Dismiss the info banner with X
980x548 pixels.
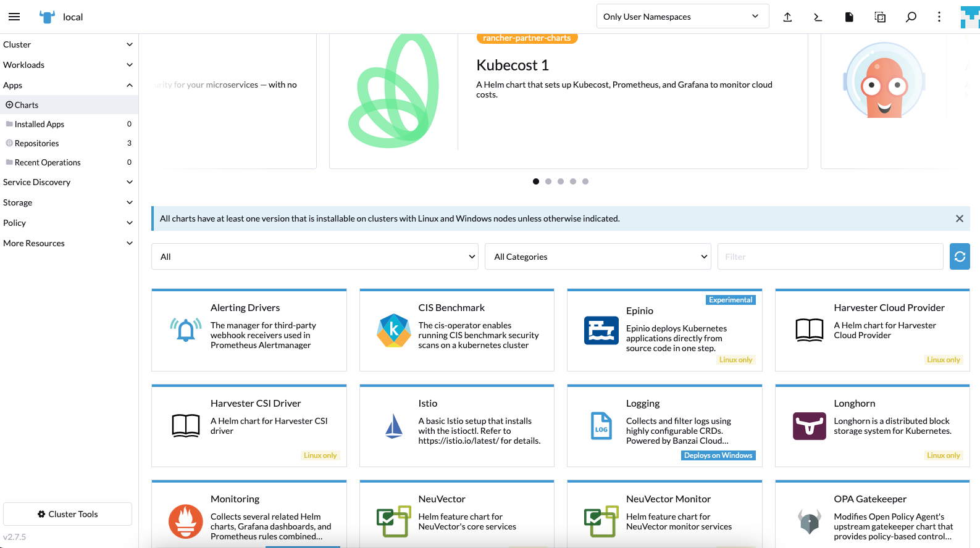click(x=960, y=218)
